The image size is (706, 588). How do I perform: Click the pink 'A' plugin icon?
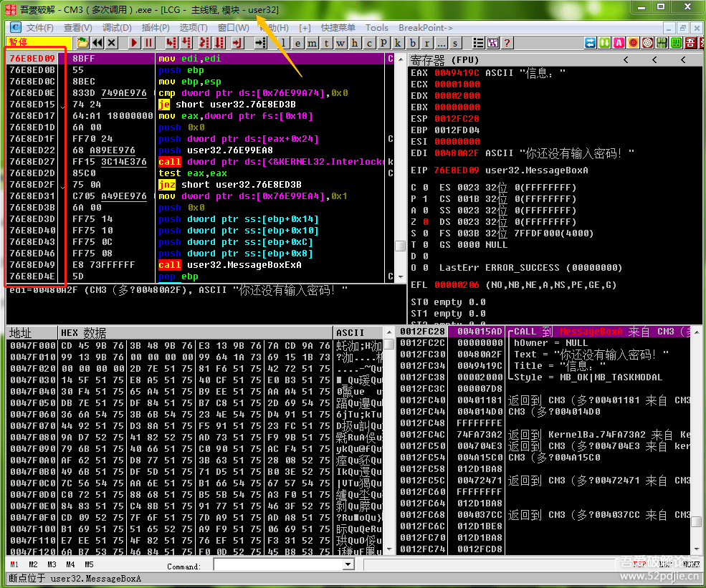pyautogui.click(x=619, y=43)
